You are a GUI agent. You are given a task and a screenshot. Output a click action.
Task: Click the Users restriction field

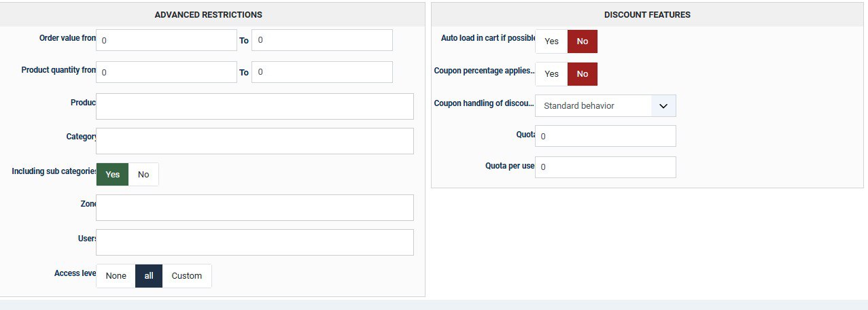coord(255,242)
